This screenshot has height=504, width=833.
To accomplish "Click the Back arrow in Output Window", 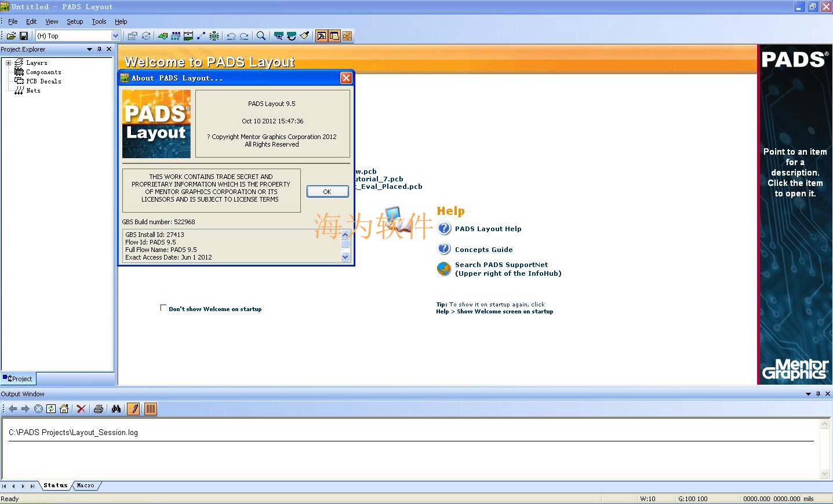I will [x=13, y=409].
